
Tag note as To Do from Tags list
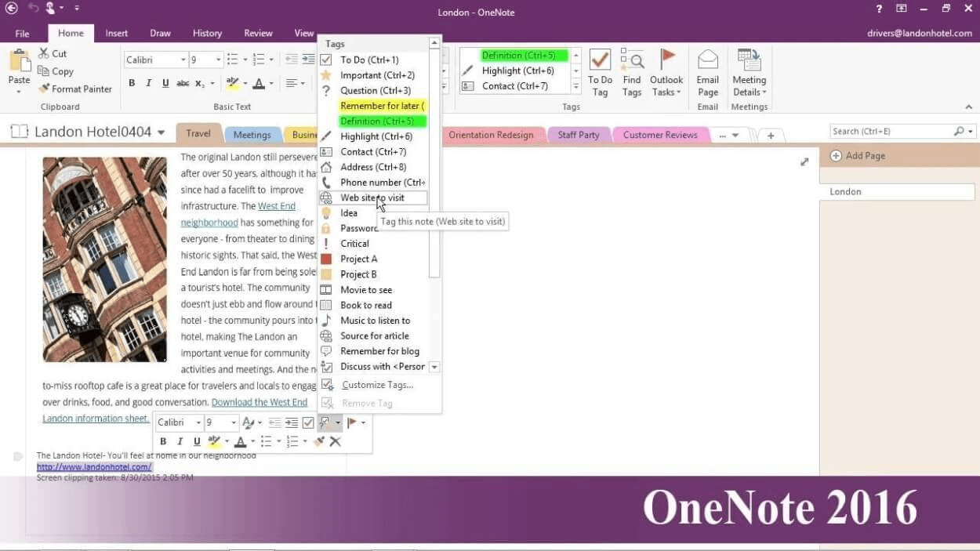point(373,60)
